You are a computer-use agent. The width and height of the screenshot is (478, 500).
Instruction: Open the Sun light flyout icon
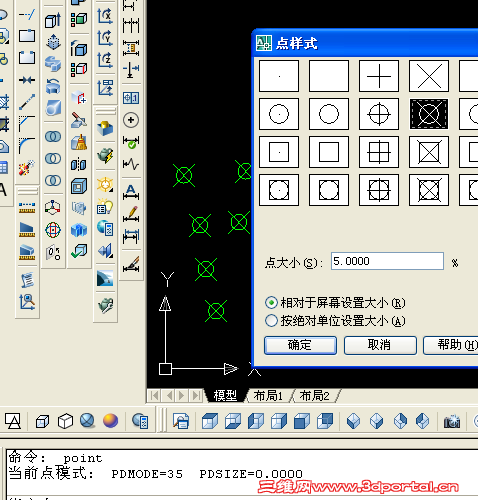coord(105,184)
